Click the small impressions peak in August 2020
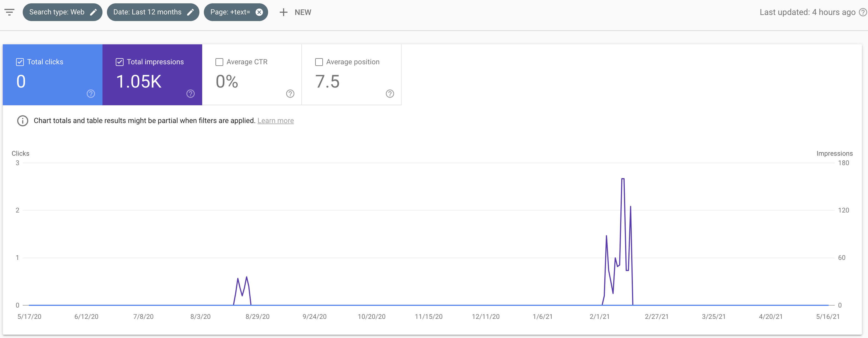The height and width of the screenshot is (338, 868). 247,277
